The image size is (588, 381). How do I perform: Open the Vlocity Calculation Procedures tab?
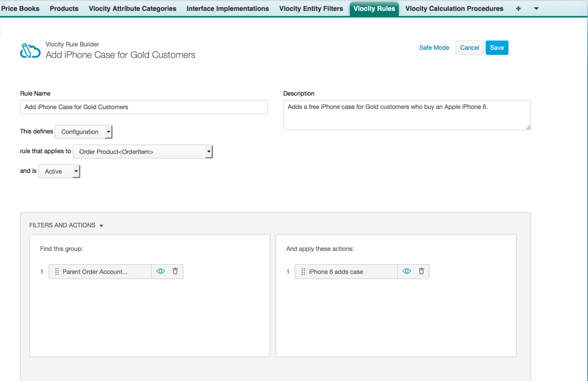454,9
